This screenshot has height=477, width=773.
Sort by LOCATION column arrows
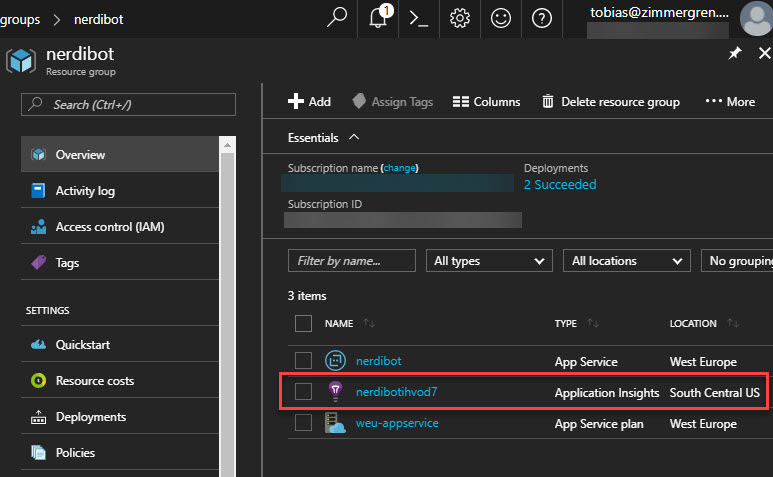click(733, 323)
